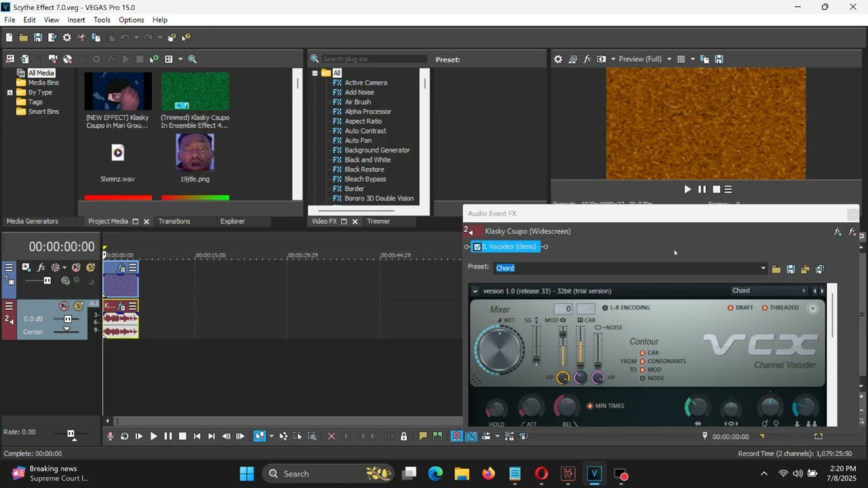Click the video track 1 level slider

(47, 281)
